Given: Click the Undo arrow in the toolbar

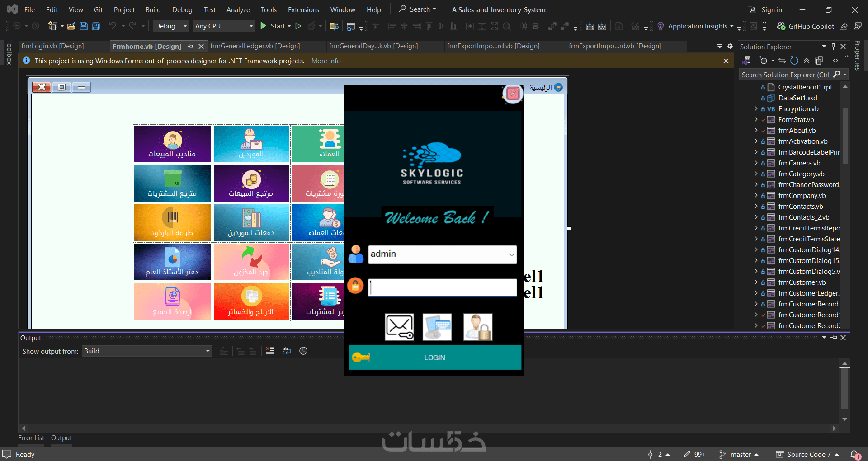Looking at the screenshot, I should point(113,26).
